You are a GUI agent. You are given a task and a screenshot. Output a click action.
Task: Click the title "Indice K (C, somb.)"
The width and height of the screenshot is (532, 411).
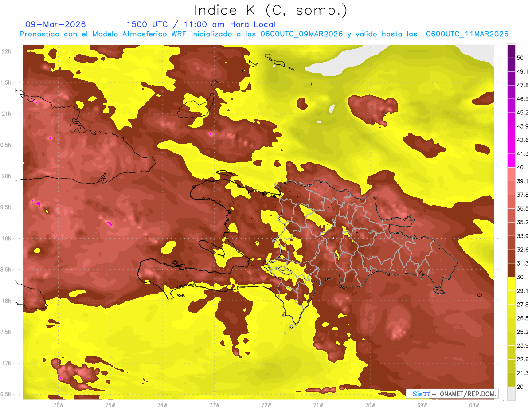tap(271, 10)
